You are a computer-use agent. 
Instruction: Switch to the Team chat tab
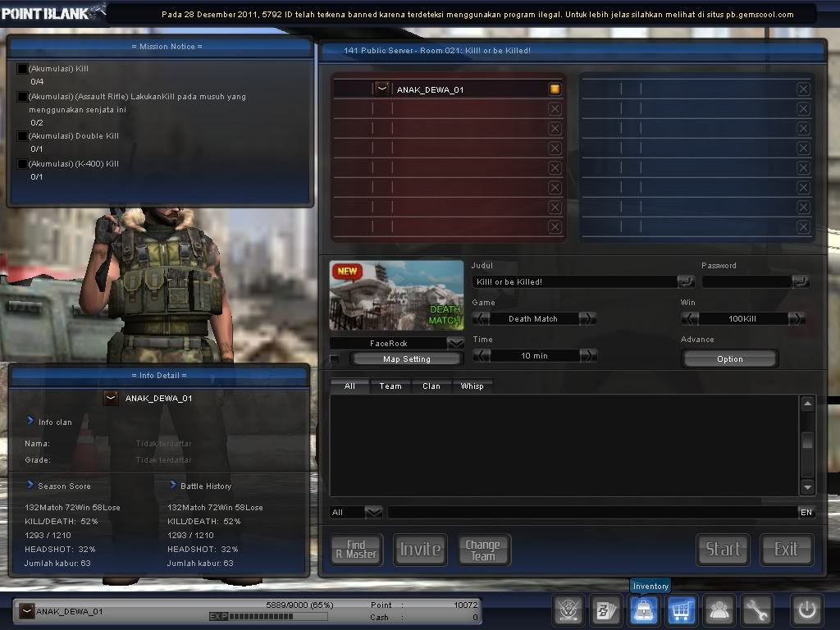[x=390, y=386]
